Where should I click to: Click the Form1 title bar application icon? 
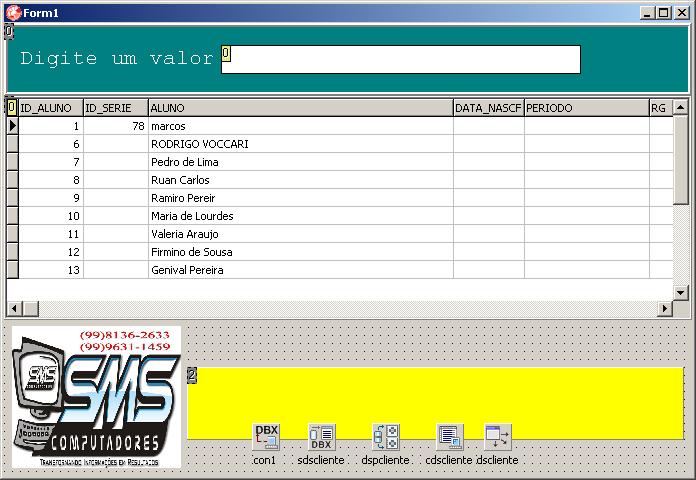click(x=12, y=11)
